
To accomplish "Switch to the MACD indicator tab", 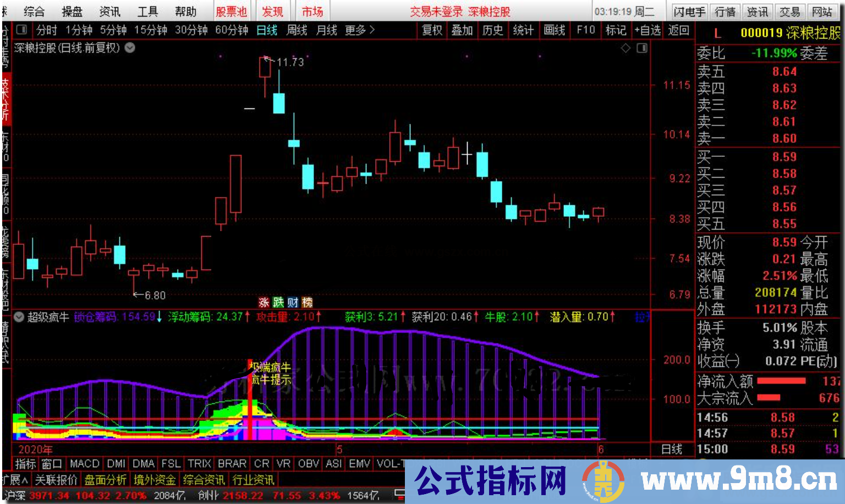I will click(85, 464).
